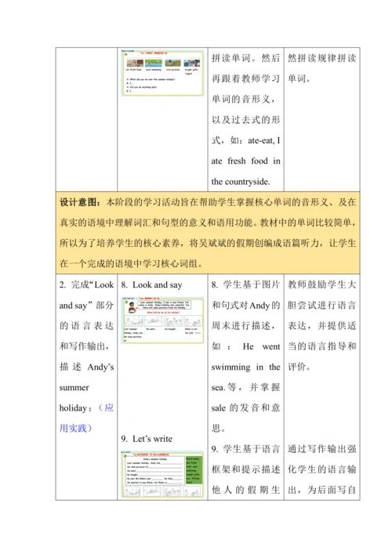This screenshot has height=554, width=392.
Task: Click the text "和句式对Andy的"
Action: (245, 306)
